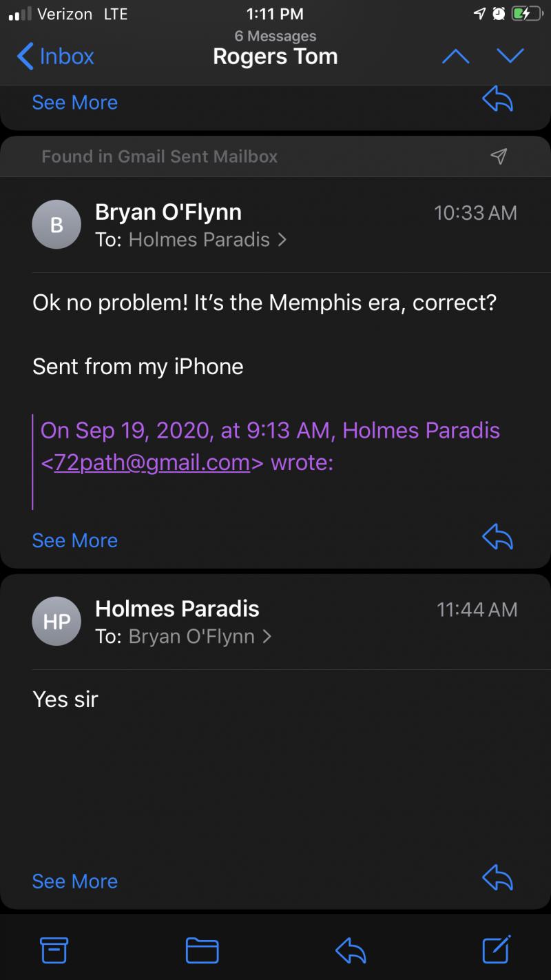
Task: Go to next thread with down arrow
Action: coord(510,56)
